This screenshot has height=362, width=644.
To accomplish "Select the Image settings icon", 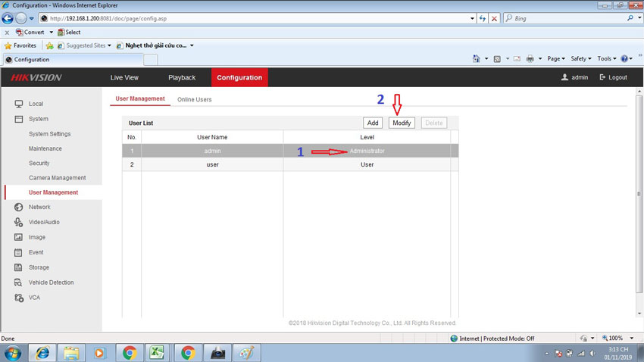I will 19,237.
